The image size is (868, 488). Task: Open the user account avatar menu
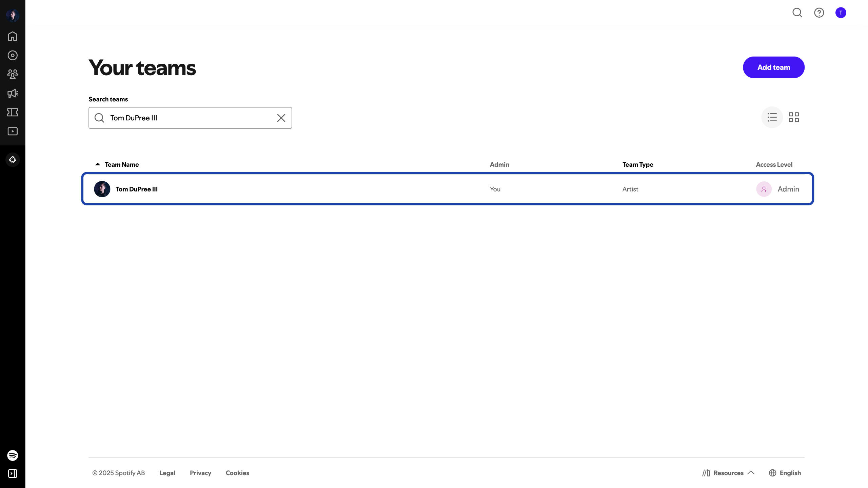point(841,13)
